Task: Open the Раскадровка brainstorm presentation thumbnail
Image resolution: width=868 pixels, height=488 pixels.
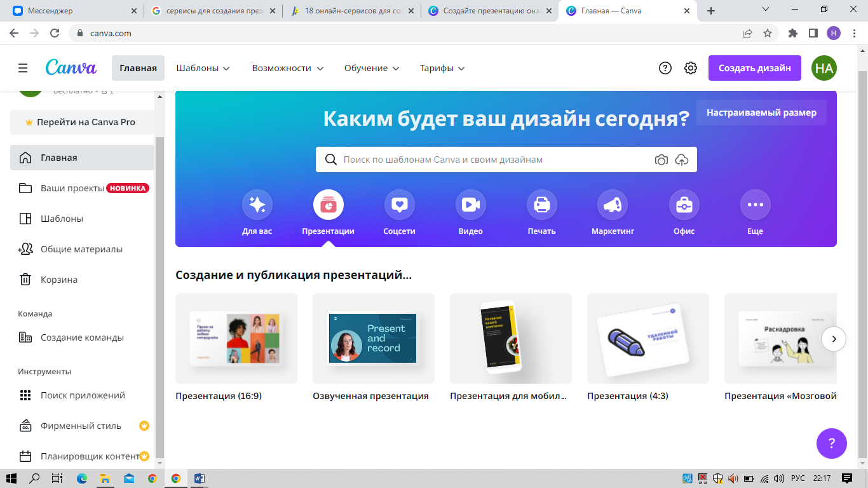Action: tap(781, 339)
